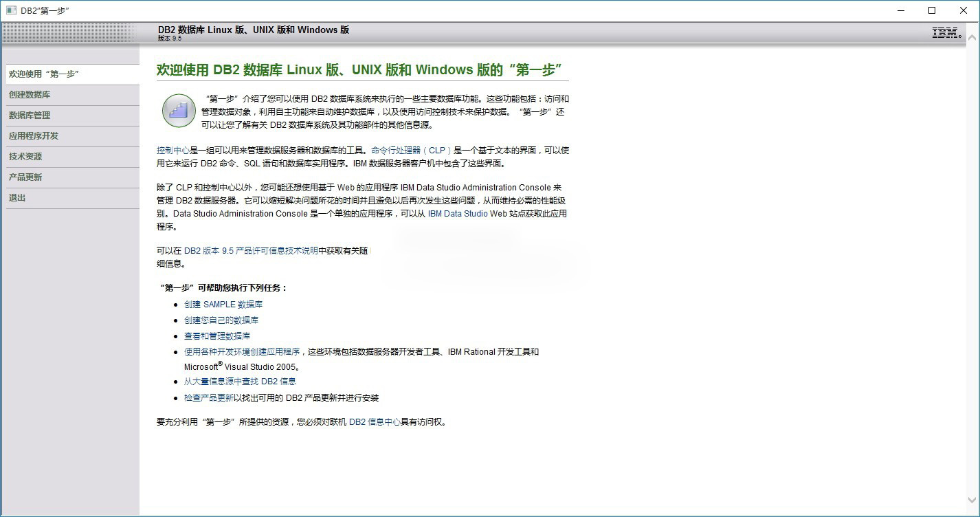The height and width of the screenshot is (517, 980).
Task: Open the 查看和管理数据库 link
Action: pyautogui.click(x=217, y=336)
